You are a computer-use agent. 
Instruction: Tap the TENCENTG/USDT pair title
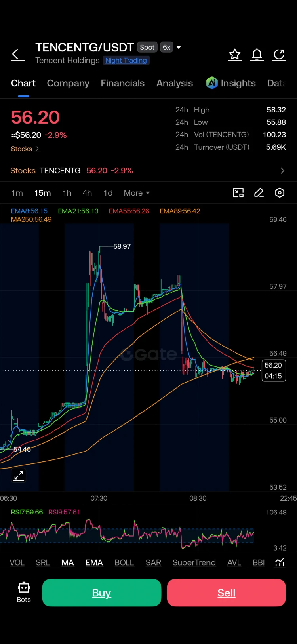pyautogui.click(x=85, y=48)
